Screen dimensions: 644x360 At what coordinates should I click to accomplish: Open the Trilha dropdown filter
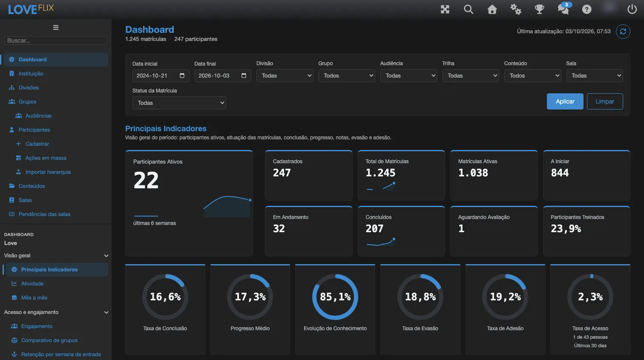pos(471,76)
